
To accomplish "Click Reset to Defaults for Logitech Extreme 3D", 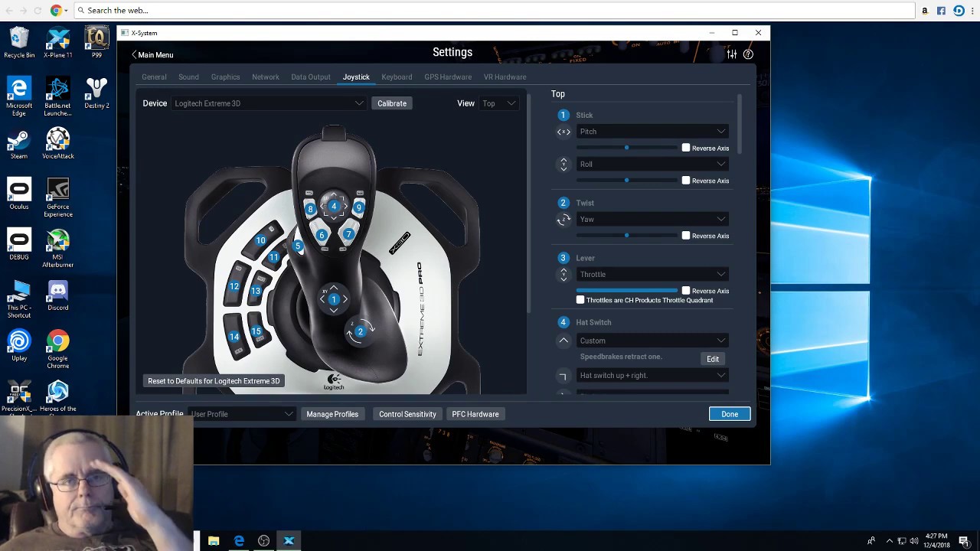I will click(214, 381).
